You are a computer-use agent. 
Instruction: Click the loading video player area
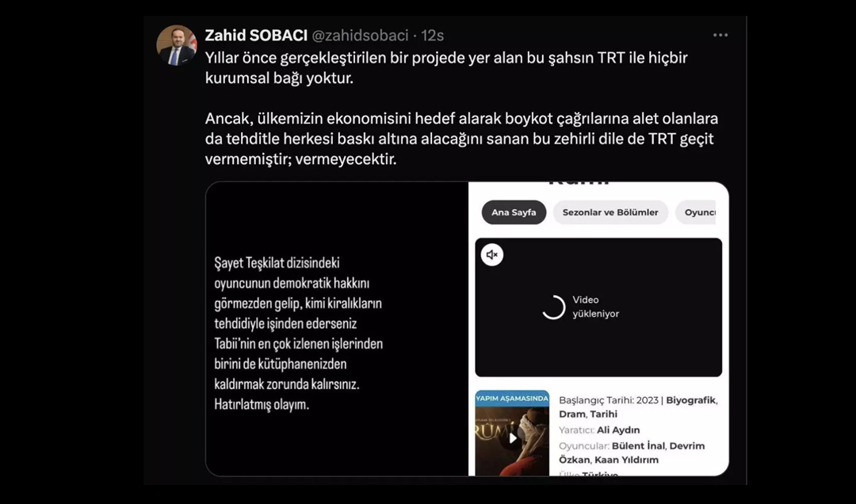coord(598,307)
